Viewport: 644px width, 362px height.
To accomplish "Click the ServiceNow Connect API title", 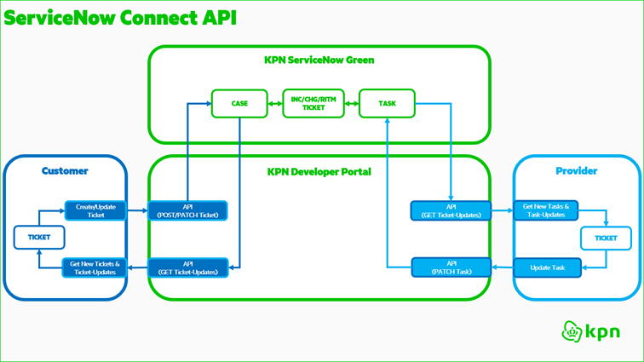I will pos(120,18).
